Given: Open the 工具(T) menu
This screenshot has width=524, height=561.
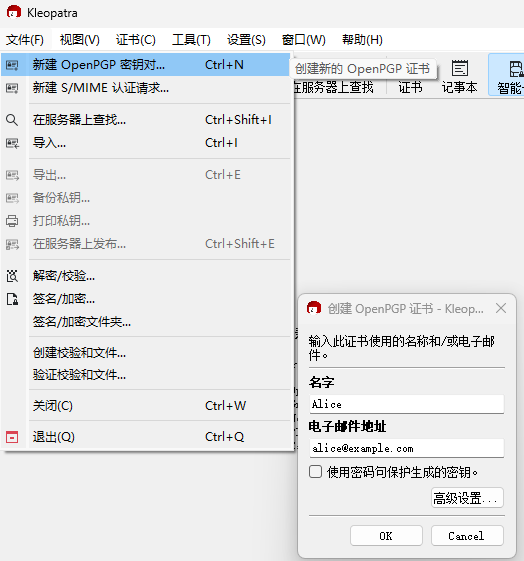Looking at the screenshot, I should pos(191,40).
